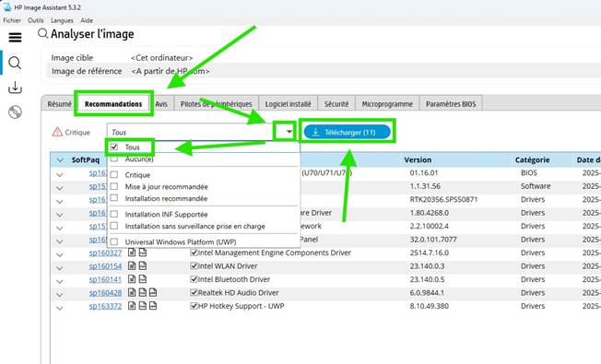Uncheck Intel Bluetooth Driver checkbox

194,279
